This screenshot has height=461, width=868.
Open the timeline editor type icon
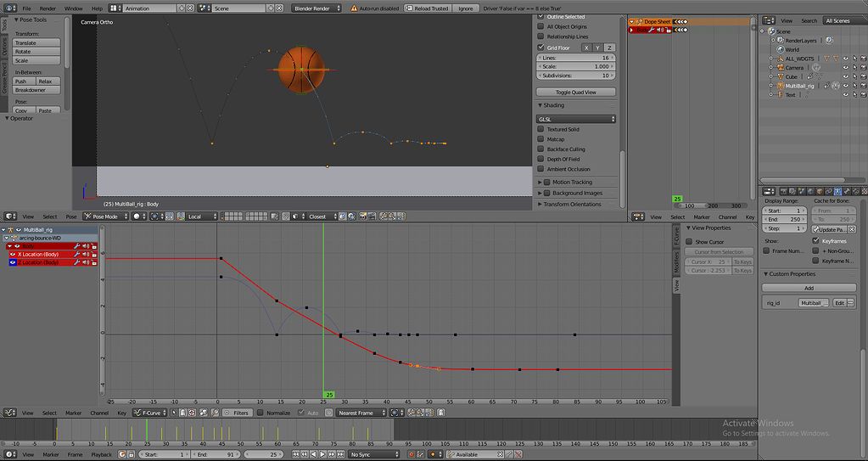(x=10, y=454)
